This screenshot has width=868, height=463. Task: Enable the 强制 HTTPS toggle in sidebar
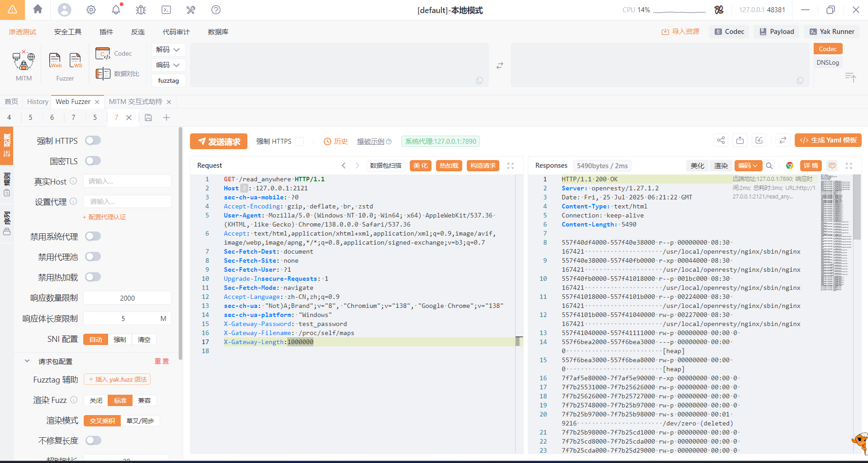(x=93, y=141)
